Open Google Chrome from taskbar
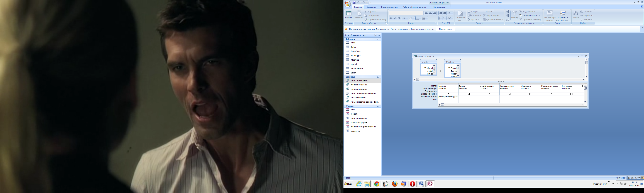 tap(377, 184)
